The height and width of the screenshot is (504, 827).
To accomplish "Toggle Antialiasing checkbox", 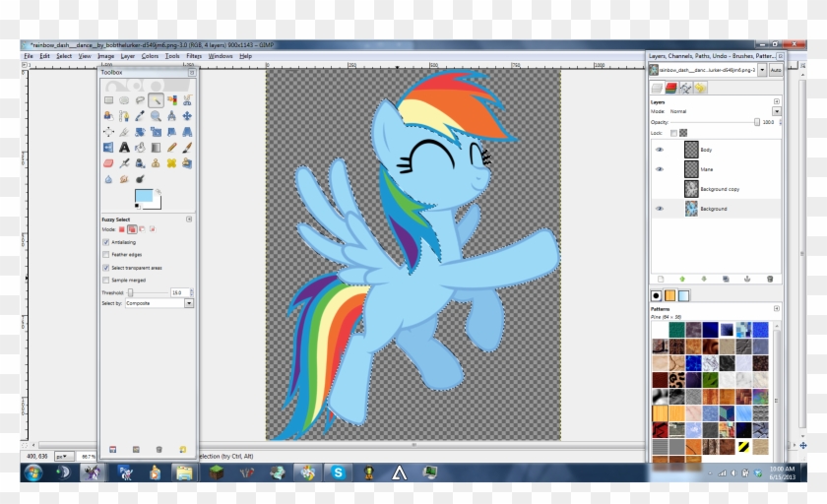I will click(105, 242).
